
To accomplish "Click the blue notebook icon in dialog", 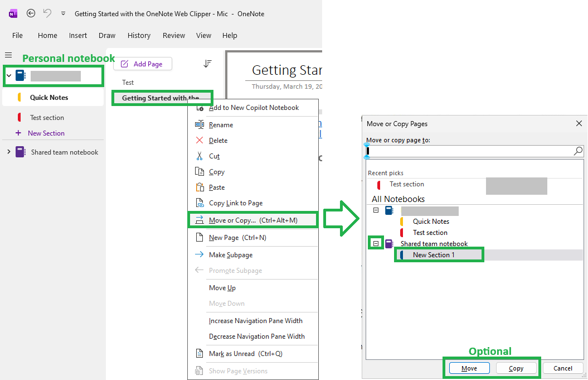I will click(389, 210).
